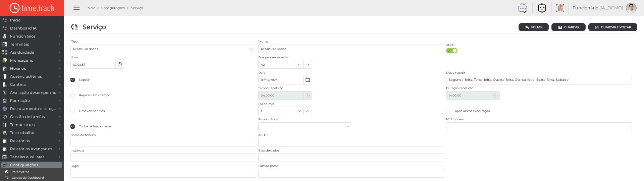644x181 pixels.
Task: Open the robot assistant icon
Action: [x=542, y=8]
